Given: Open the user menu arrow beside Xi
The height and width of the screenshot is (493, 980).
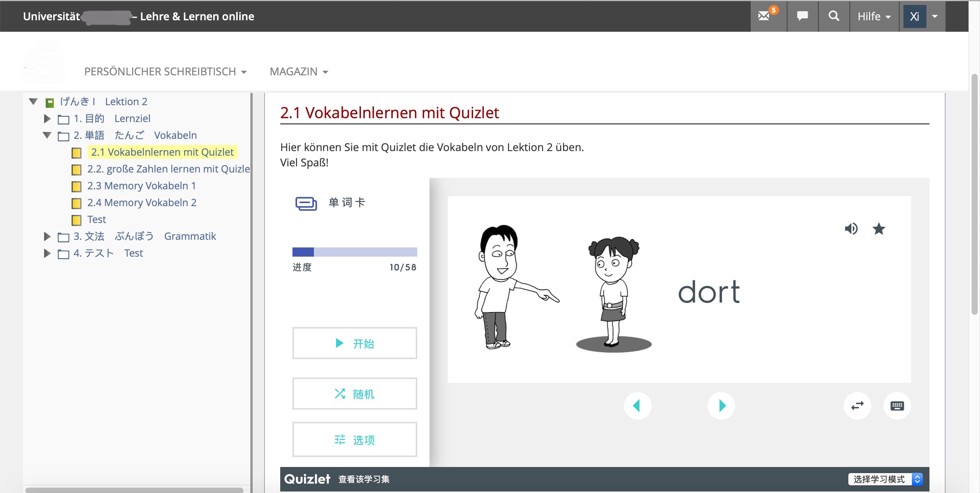Looking at the screenshot, I should pos(935,16).
